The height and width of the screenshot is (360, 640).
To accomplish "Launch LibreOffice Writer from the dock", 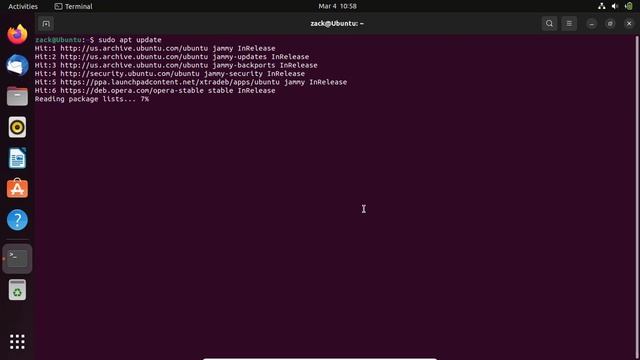I will click(x=17, y=158).
